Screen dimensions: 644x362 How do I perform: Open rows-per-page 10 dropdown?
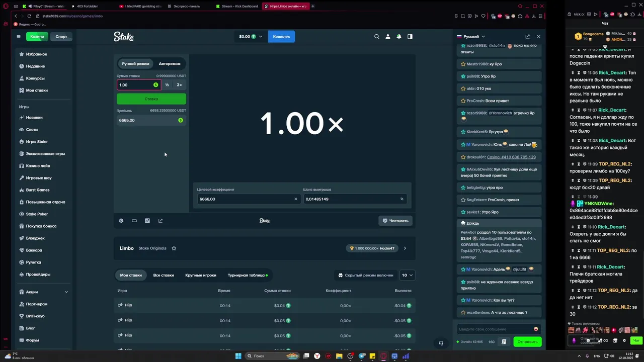coord(407,275)
